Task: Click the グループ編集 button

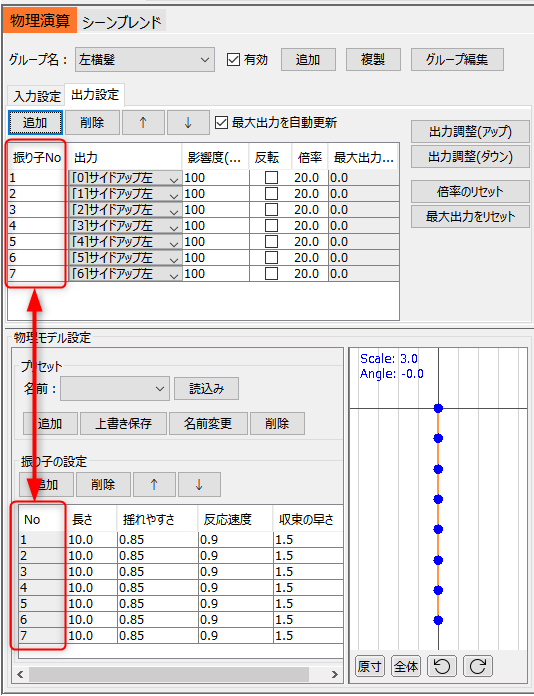Action: (457, 59)
